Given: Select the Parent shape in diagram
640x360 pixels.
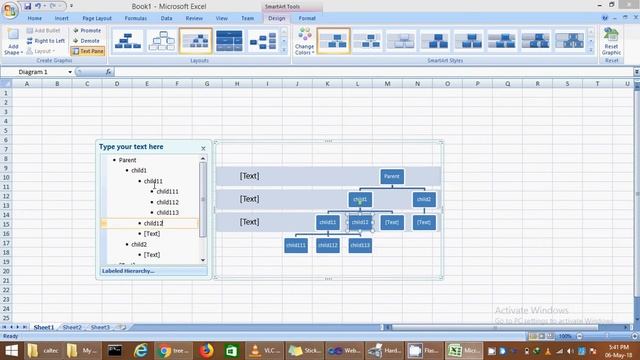Looking at the screenshot, I should point(392,176).
